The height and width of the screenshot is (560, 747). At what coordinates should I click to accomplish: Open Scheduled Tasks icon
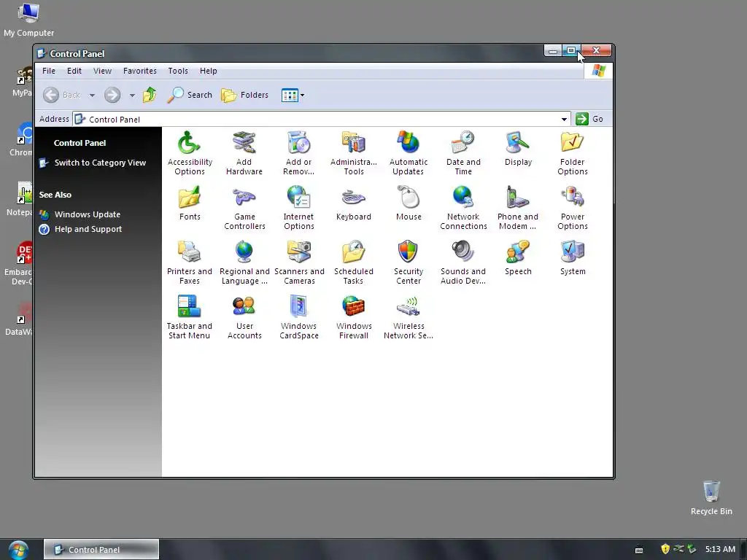coord(354,262)
